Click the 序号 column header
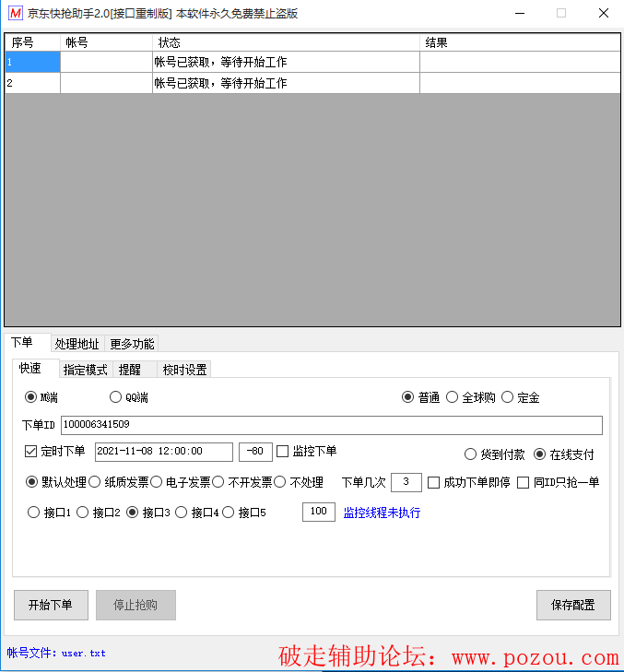 tap(32, 42)
